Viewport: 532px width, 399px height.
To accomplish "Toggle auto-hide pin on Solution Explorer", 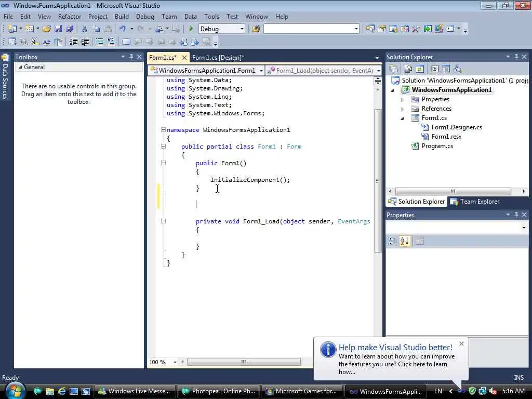I will 516,57.
